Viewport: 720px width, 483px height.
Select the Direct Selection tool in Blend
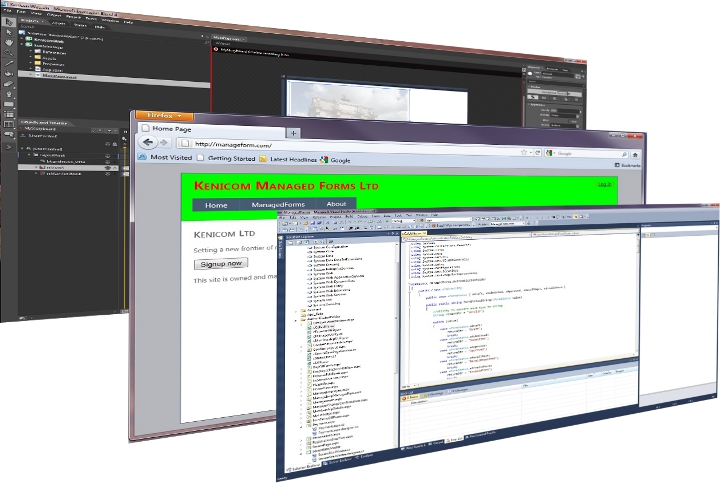[x=9, y=32]
